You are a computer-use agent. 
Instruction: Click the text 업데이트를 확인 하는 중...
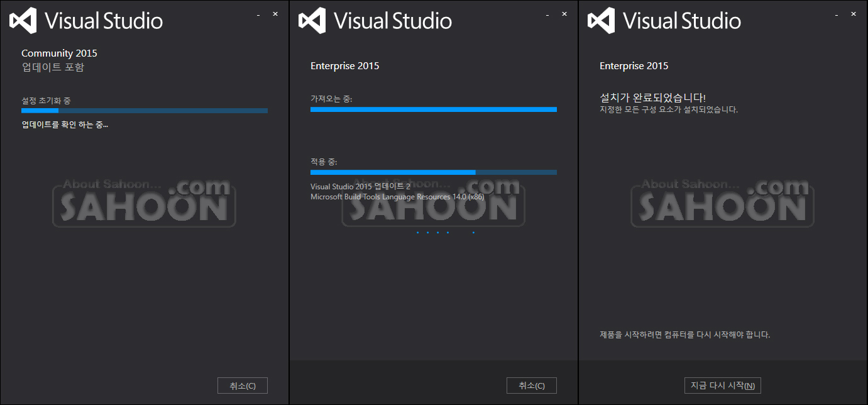tap(65, 125)
